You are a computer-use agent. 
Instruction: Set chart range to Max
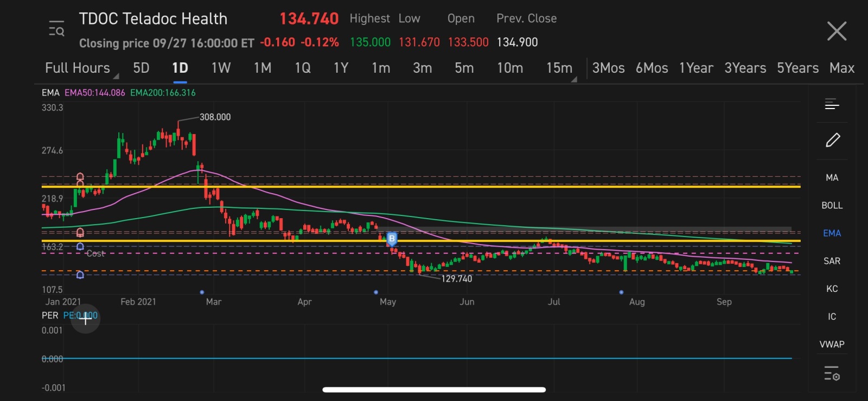pyautogui.click(x=842, y=68)
